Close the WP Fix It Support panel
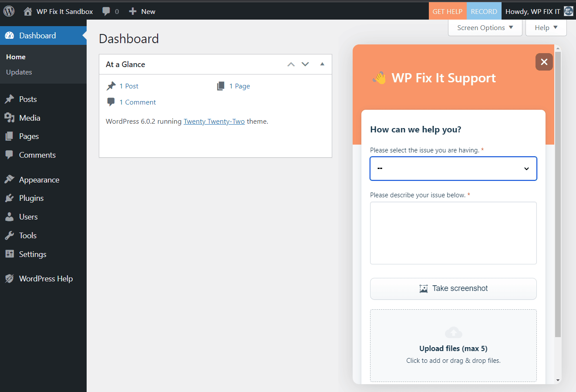This screenshot has height=392, width=576. 544,62
